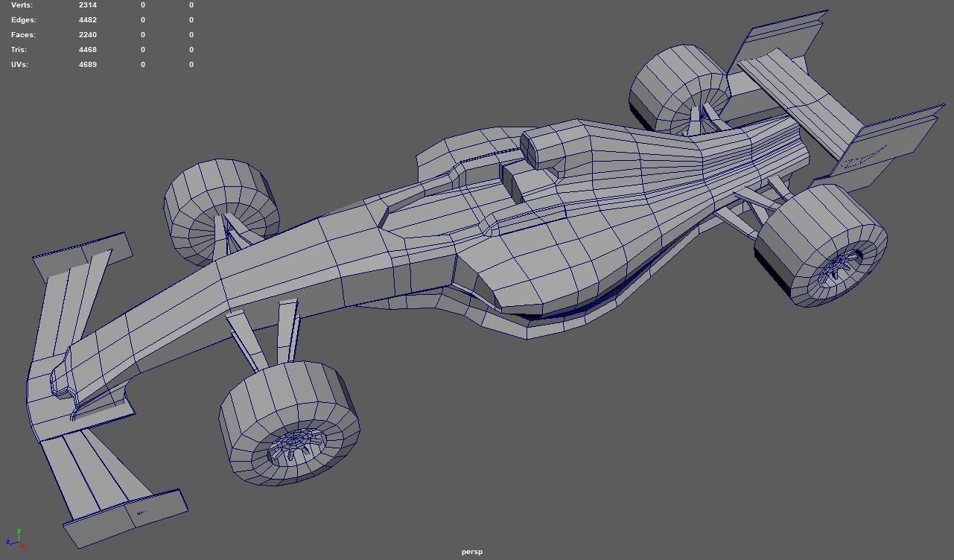Click the view axis orientation gizmo
954x560 pixels.
click(15, 539)
